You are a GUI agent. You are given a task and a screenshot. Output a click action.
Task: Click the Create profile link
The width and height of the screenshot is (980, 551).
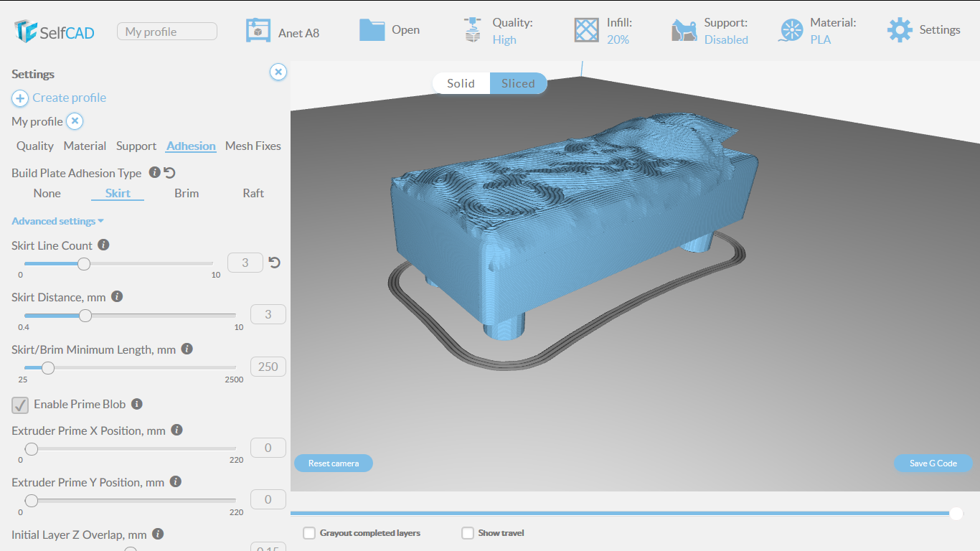tap(69, 98)
